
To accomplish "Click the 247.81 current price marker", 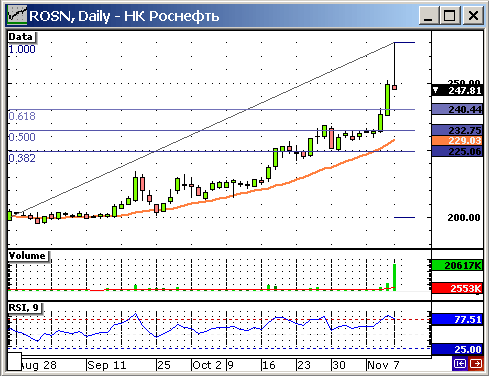I will (x=457, y=90).
